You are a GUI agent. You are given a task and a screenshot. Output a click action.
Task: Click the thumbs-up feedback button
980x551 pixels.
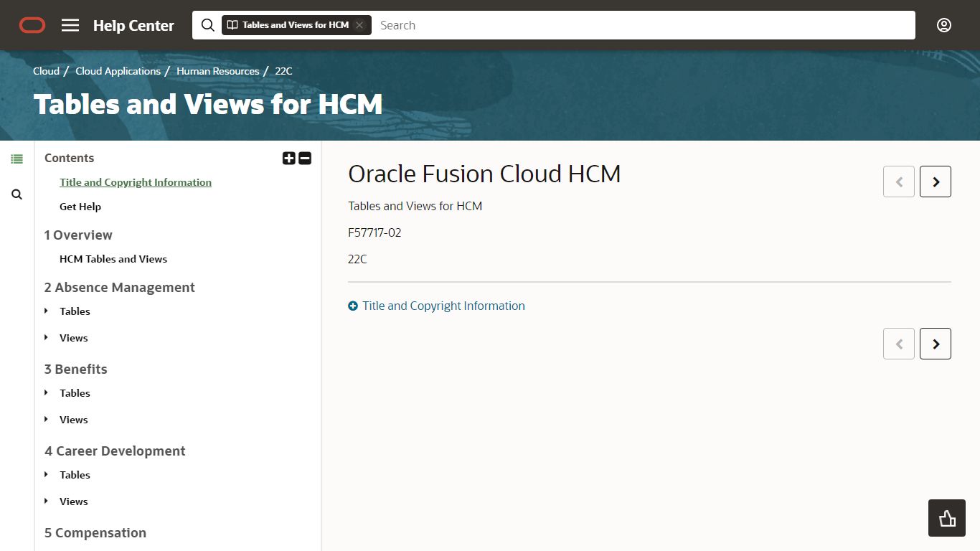point(947,518)
